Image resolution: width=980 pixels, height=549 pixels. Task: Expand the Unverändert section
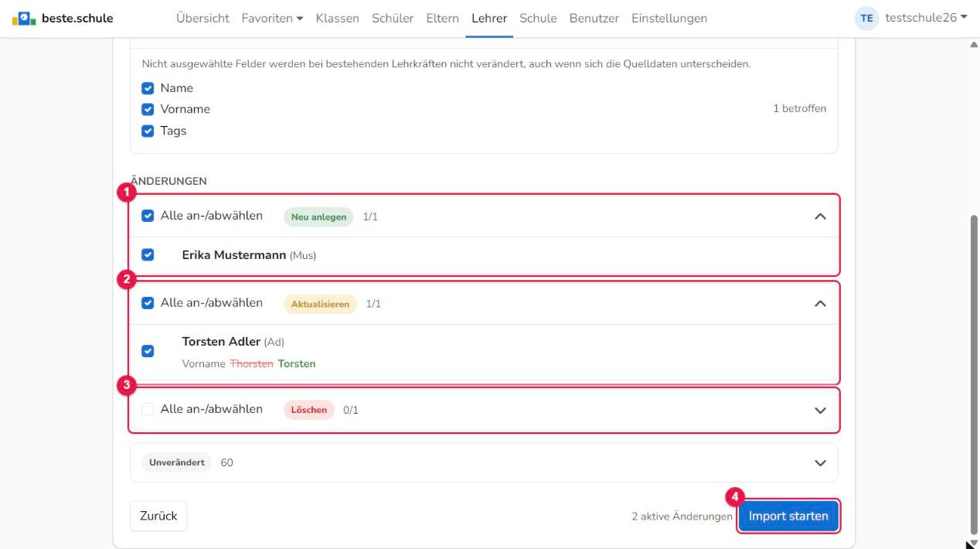(x=821, y=463)
